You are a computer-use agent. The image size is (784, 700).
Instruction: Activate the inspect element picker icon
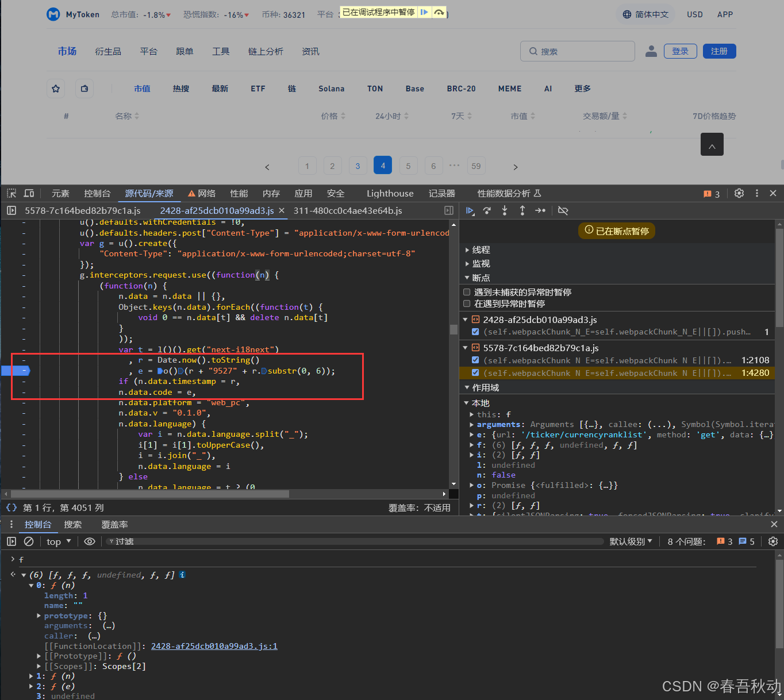tap(11, 193)
